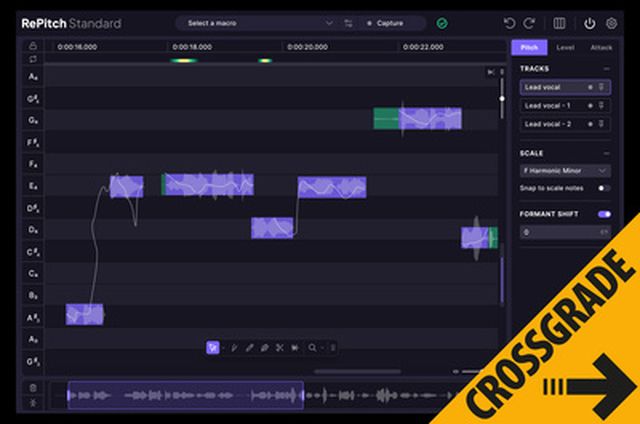Select the scissors split tool
Screen dimensions: 640x424
click(279, 348)
